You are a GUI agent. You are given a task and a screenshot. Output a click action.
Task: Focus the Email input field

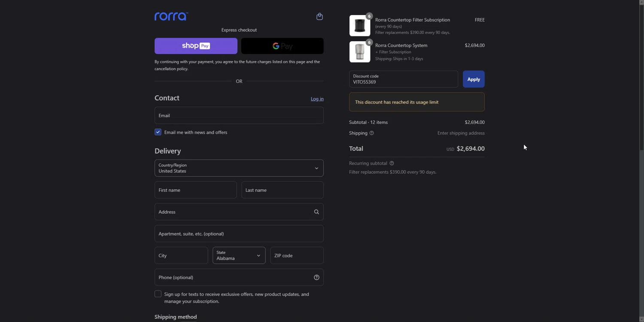[x=239, y=115]
